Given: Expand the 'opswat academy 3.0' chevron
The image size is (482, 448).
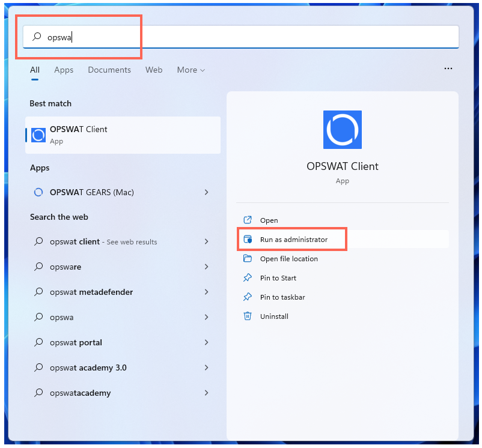Looking at the screenshot, I should click(206, 368).
